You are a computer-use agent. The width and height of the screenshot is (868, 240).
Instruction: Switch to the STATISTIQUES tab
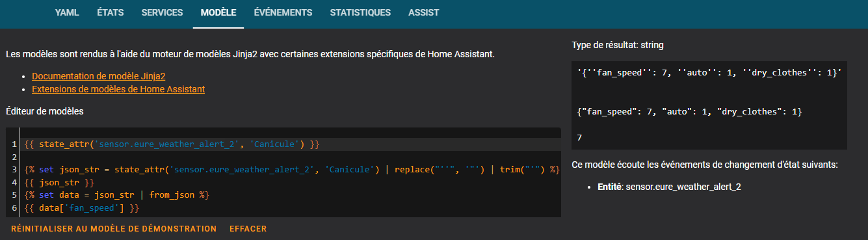point(360,12)
